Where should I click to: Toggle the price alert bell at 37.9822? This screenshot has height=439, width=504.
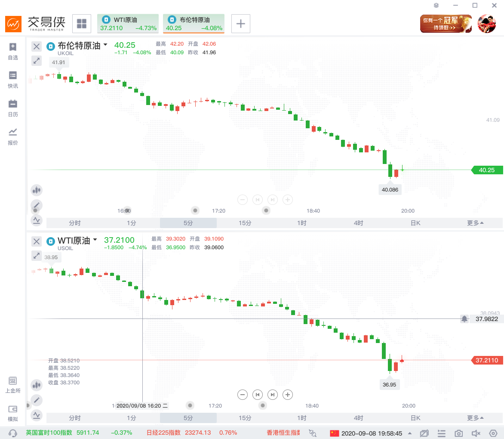coord(464,319)
